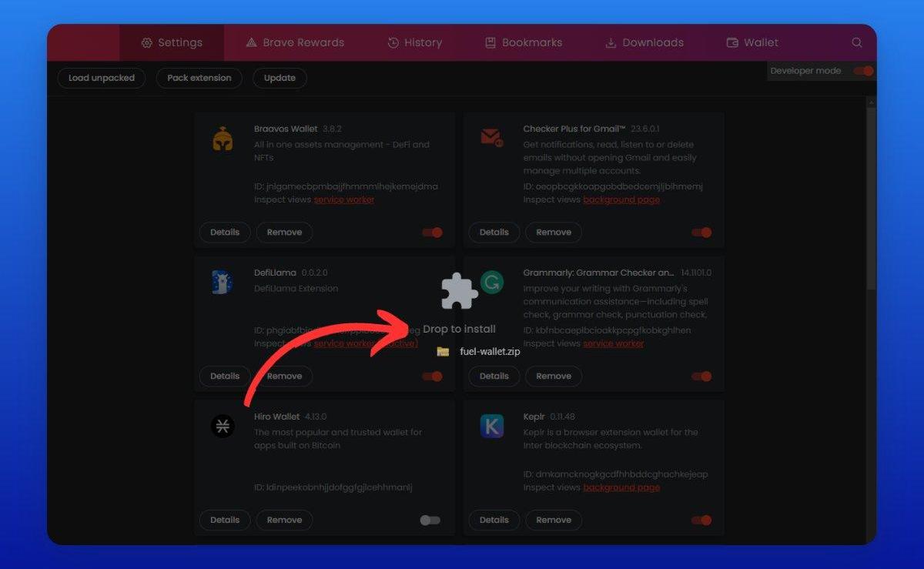Viewport: 924px width, 569px height.
Task: Click the Braavos Wallet extension name
Action: 286,129
